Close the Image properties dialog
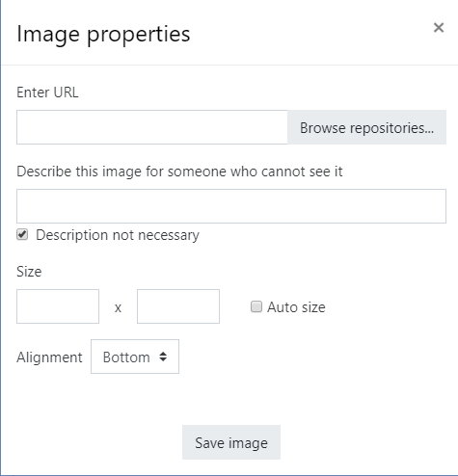 pyautogui.click(x=439, y=28)
